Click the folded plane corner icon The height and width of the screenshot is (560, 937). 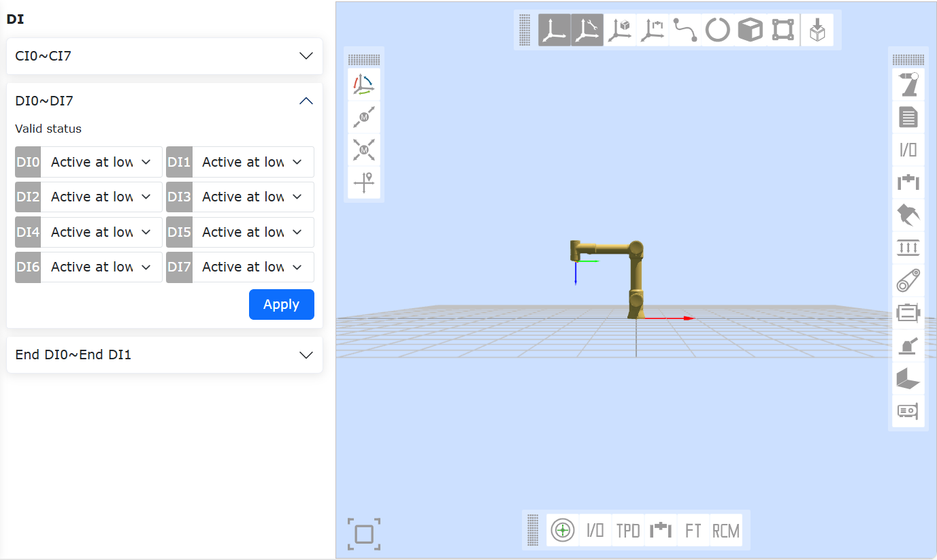pos(908,378)
